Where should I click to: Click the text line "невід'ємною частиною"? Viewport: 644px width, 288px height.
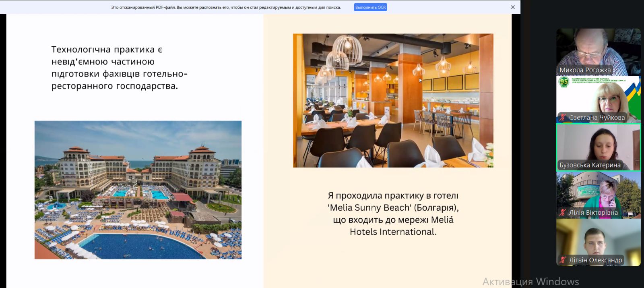tap(103, 62)
